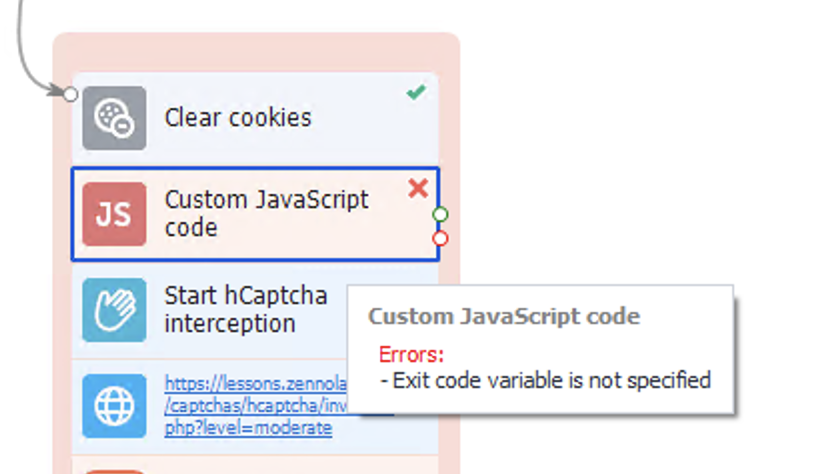
Task: Click the tooltip title Custom JavaScript code
Action: (504, 316)
